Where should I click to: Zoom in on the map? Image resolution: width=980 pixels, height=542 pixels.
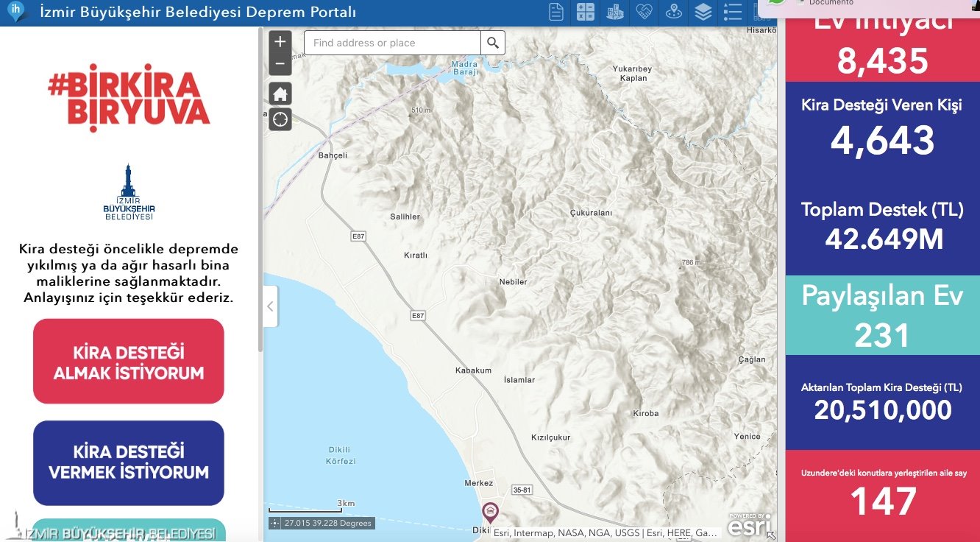coord(280,42)
